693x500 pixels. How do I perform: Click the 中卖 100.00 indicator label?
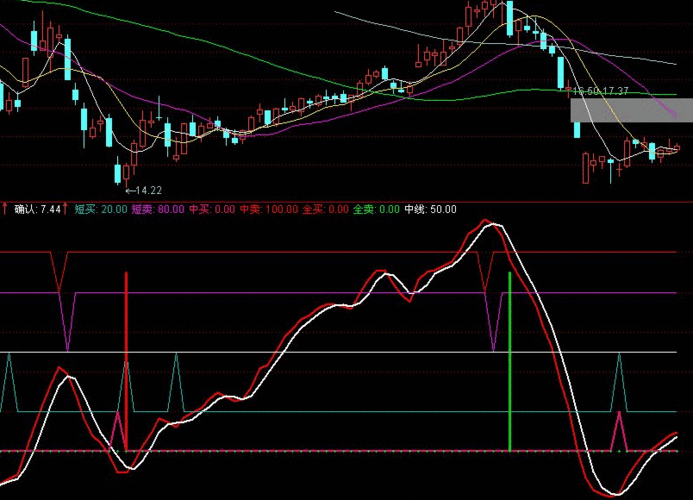pos(269,209)
